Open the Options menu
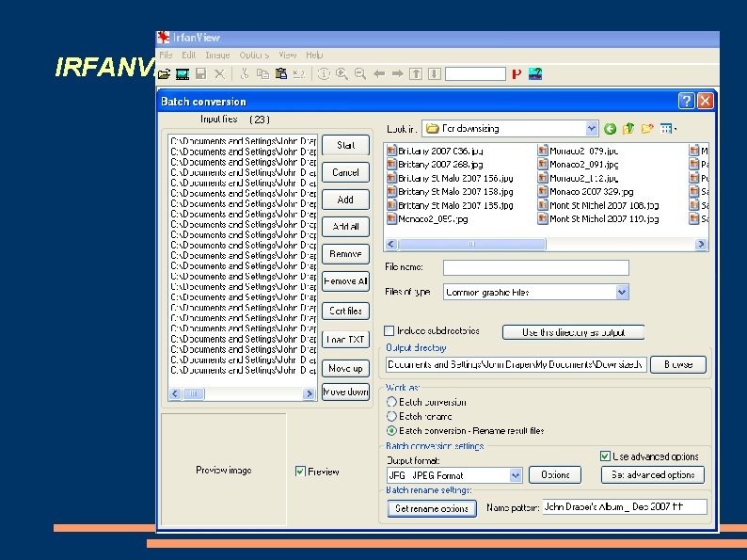This screenshot has width=747, height=560. pos(254,55)
